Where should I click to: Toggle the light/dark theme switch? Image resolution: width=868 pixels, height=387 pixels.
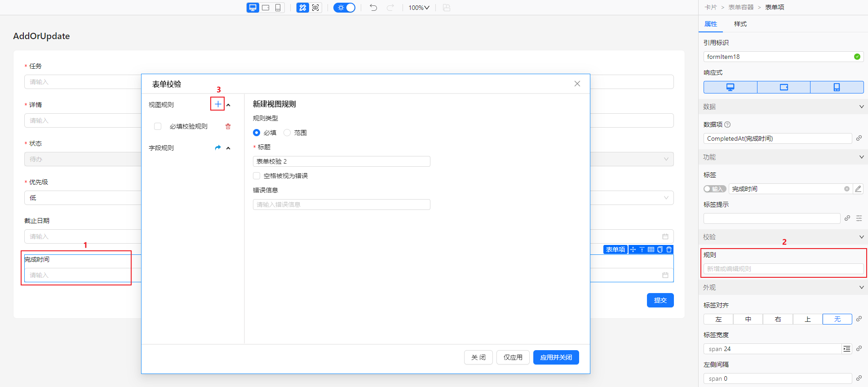(x=345, y=8)
